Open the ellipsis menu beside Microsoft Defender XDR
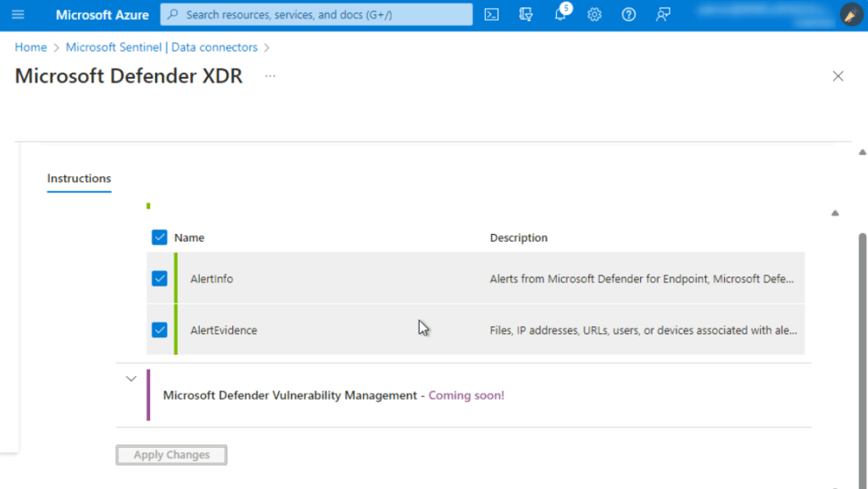Image resolution: width=868 pixels, height=489 pixels. point(270,76)
